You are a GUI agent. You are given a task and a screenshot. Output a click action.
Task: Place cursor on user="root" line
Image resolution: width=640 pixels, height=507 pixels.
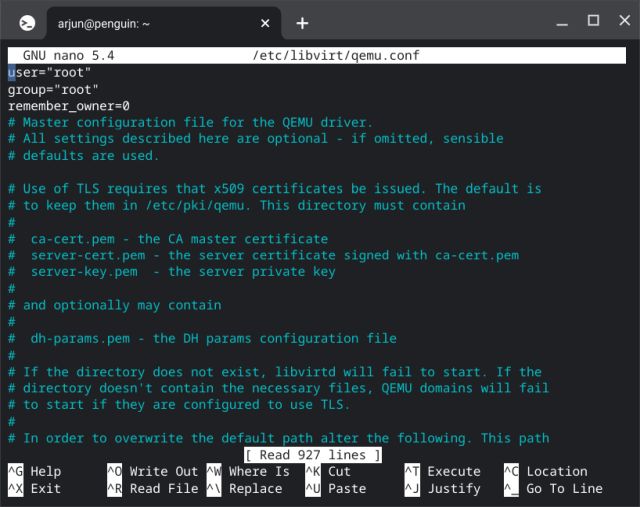pyautogui.click(x=50, y=73)
